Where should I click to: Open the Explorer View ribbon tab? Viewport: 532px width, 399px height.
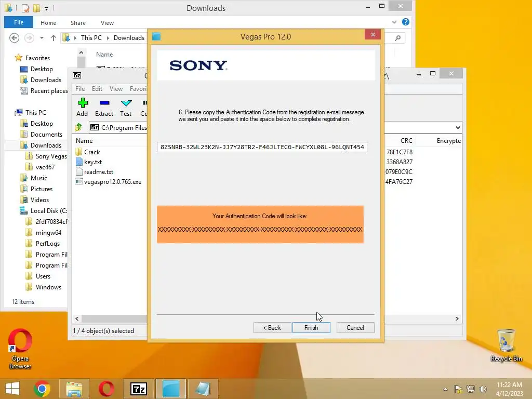pos(107,23)
